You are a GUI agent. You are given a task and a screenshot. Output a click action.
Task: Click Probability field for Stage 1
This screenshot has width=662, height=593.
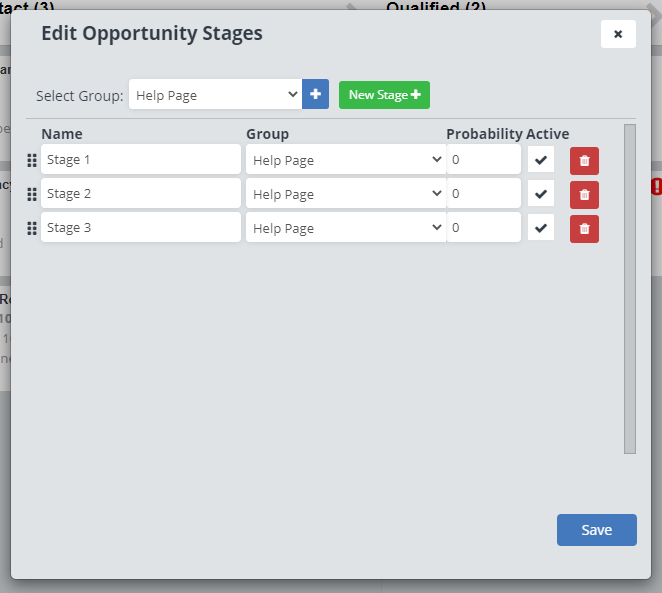point(483,160)
